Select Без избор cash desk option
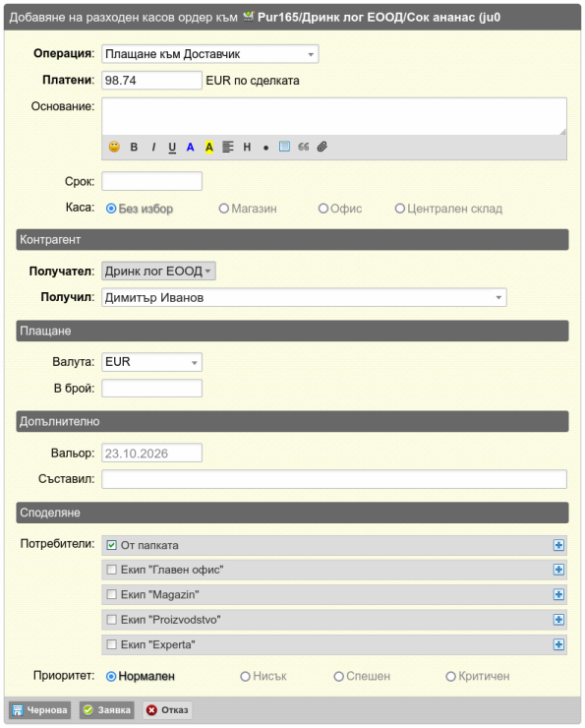 pos(111,209)
